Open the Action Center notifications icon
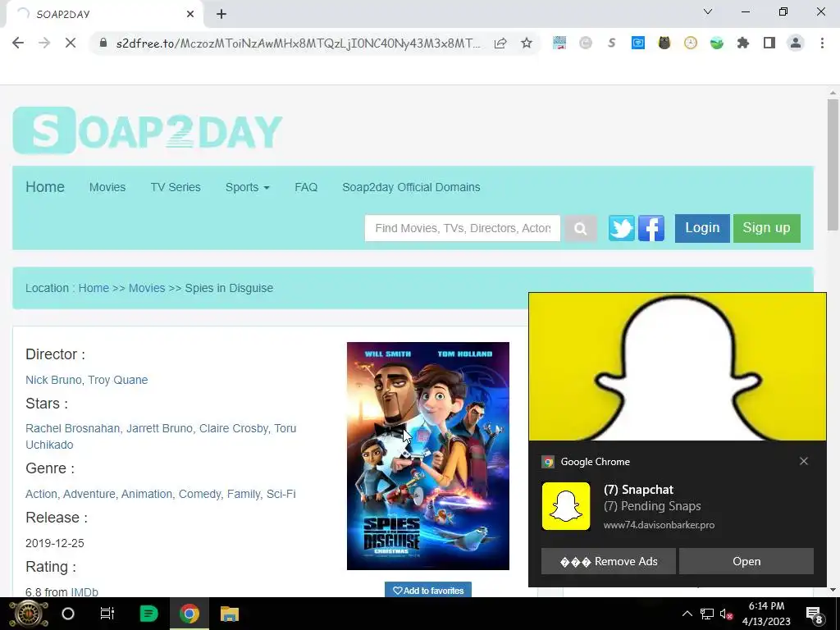Image resolution: width=840 pixels, height=630 pixels. pos(815,615)
